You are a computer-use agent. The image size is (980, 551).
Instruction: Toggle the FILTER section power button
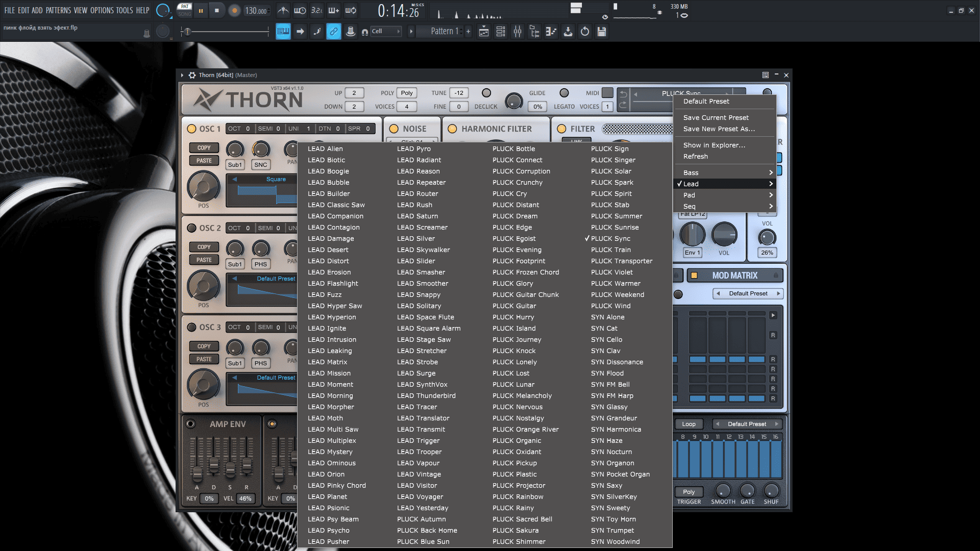click(x=561, y=129)
